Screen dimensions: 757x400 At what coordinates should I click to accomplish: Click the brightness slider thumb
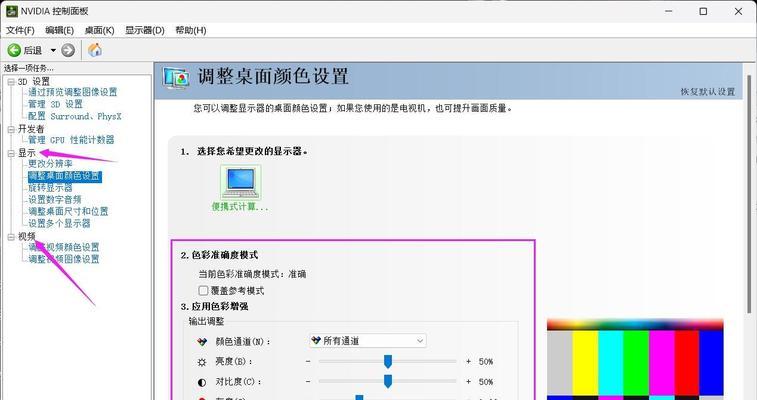click(388, 361)
